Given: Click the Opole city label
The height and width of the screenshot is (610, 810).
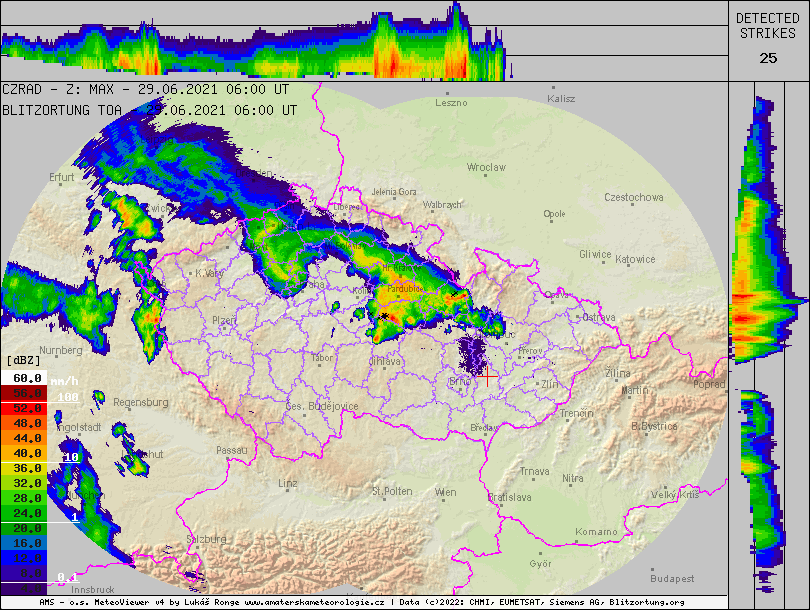Looking at the screenshot, I should (554, 214).
